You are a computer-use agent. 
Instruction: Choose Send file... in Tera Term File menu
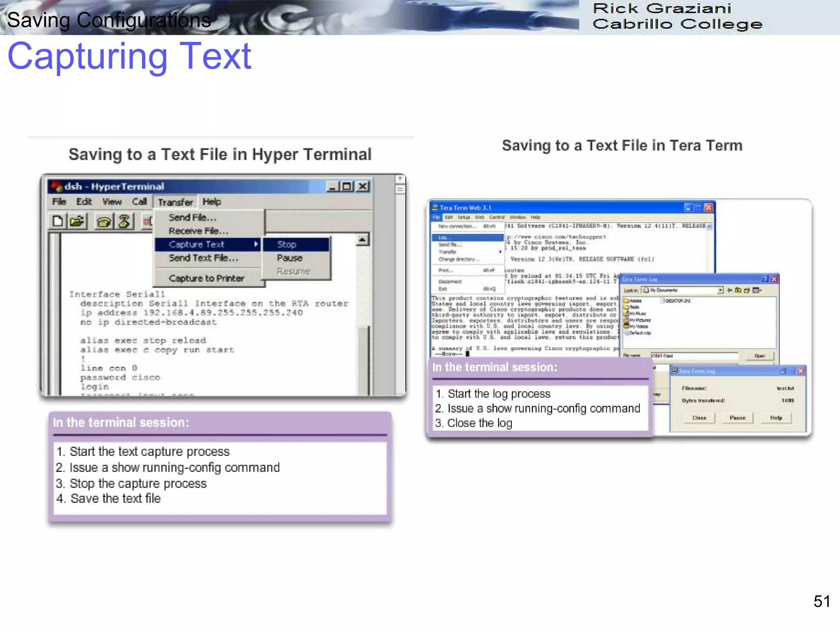pyautogui.click(x=467, y=245)
